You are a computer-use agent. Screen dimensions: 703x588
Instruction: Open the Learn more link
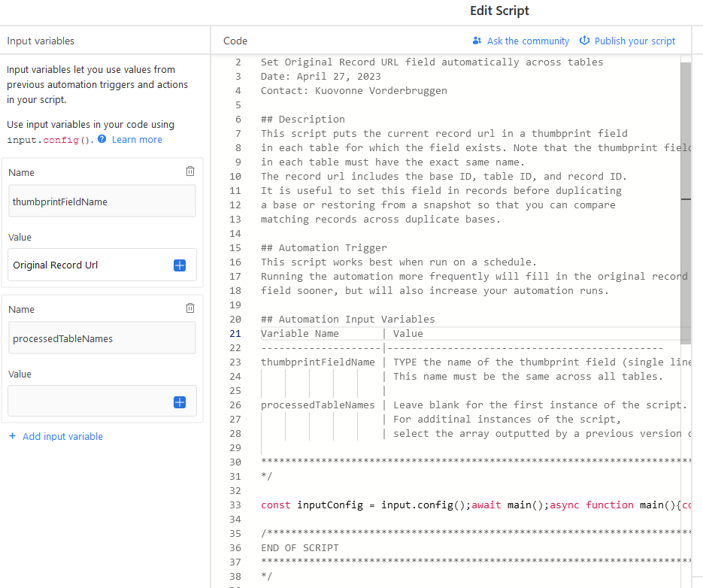137,140
